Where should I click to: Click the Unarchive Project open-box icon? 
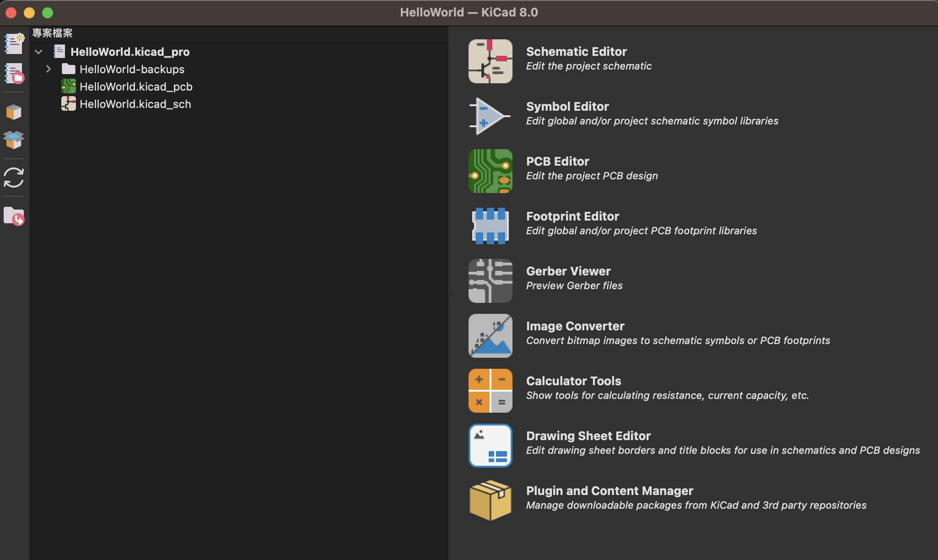click(14, 140)
